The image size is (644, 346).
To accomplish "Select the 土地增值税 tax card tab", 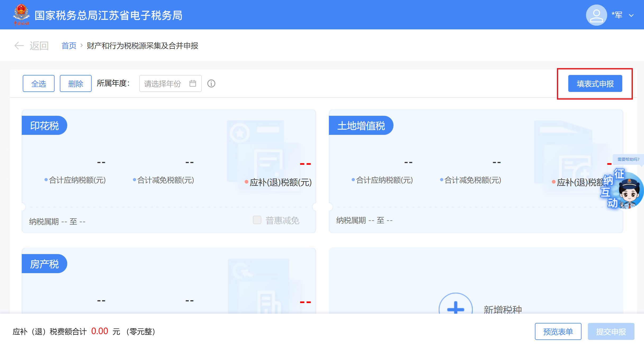I will point(361,125).
